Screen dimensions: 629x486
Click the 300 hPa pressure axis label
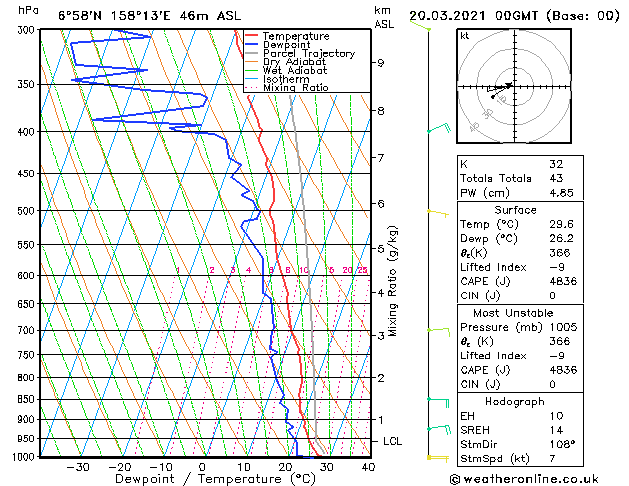[x=28, y=30]
